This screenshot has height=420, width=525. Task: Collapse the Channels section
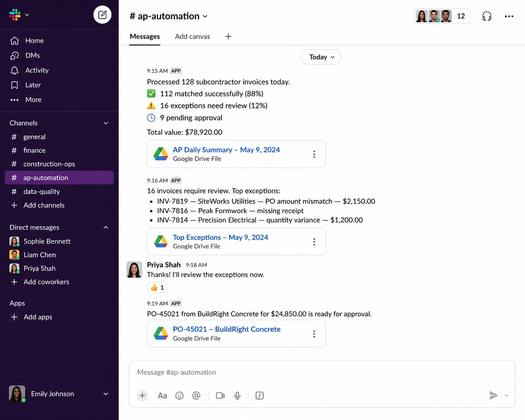(x=106, y=123)
